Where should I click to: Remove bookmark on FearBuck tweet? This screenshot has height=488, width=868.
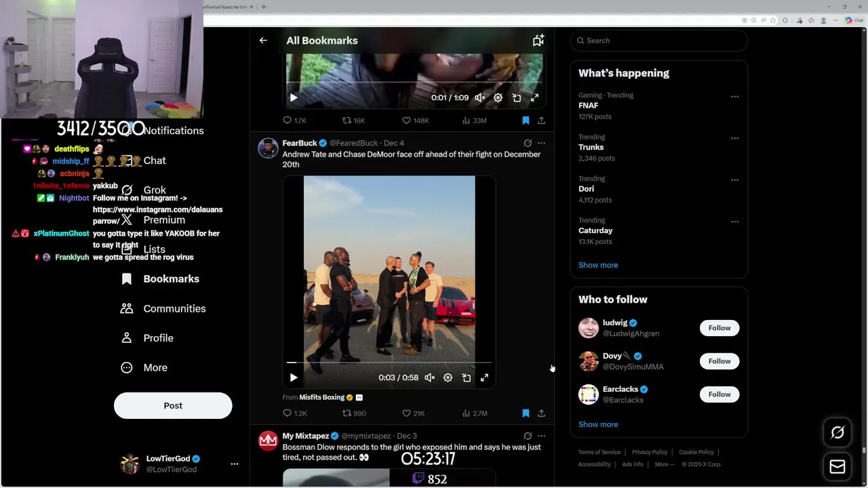tap(526, 413)
